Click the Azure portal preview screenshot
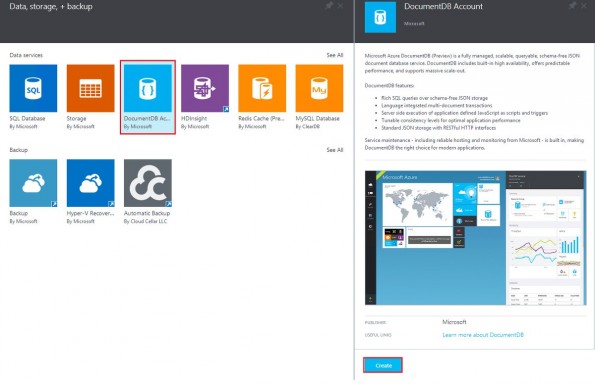Screen dimensions: 595x384 point(475,238)
